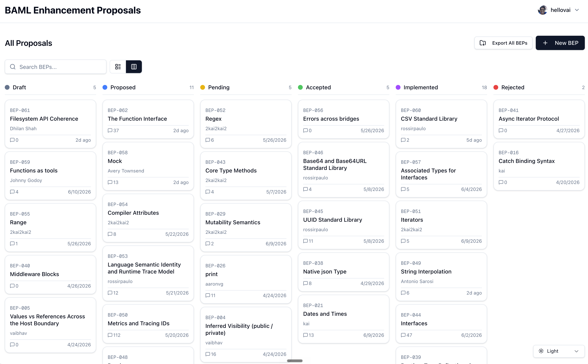This screenshot has width=588, height=364.
Task: Click comment icon on Range card
Action: [12, 244]
